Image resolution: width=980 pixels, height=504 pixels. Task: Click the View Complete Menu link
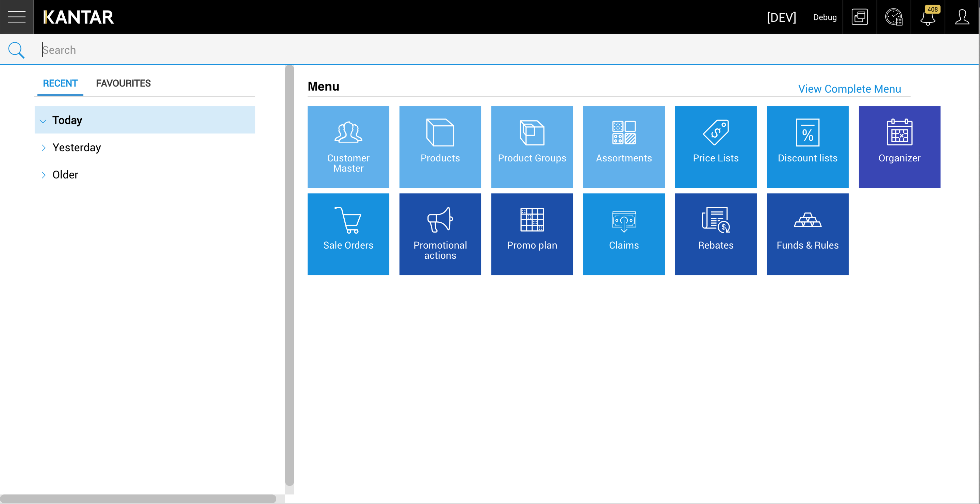pyautogui.click(x=849, y=89)
